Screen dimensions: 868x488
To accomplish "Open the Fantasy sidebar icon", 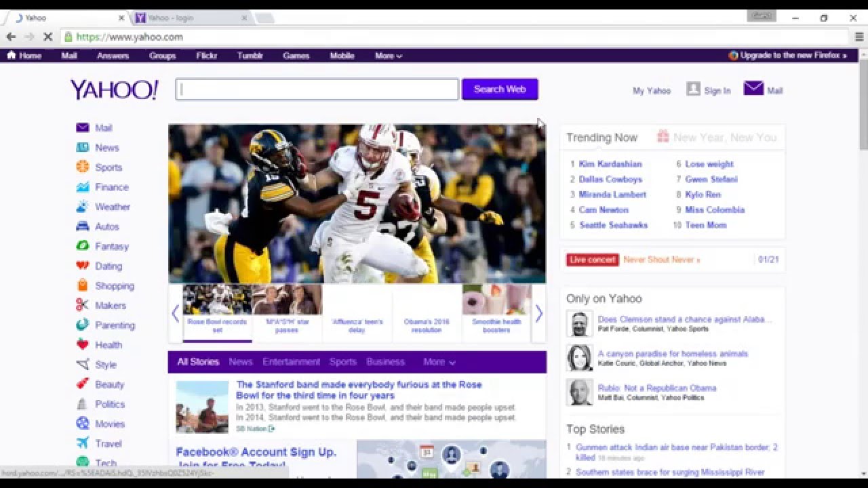I will [x=83, y=246].
